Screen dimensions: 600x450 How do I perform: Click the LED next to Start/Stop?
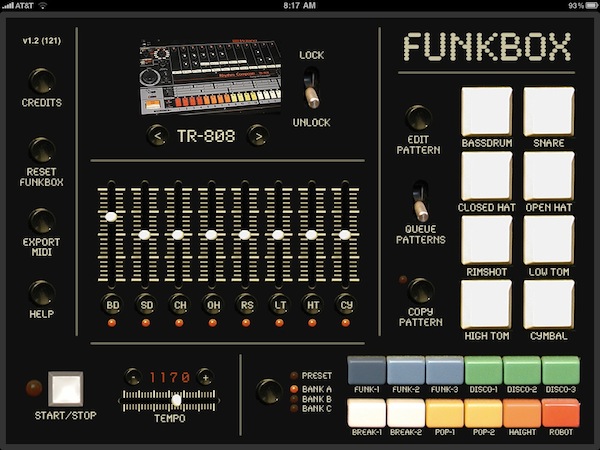pyautogui.click(x=34, y=388)
